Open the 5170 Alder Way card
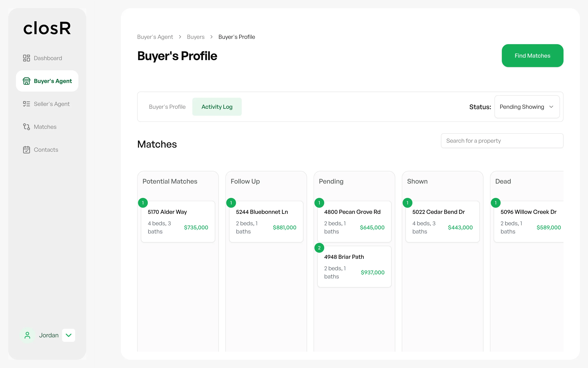Screen dimensions: 588x368 point(178,221)
